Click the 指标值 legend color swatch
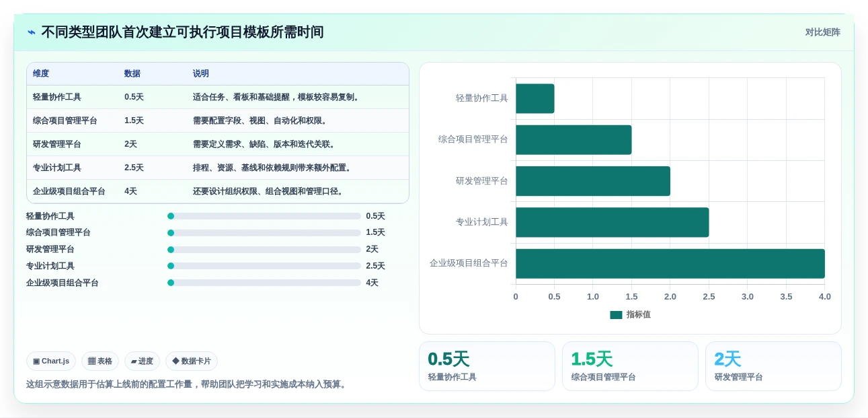868x418 pixels. [616, 315]
